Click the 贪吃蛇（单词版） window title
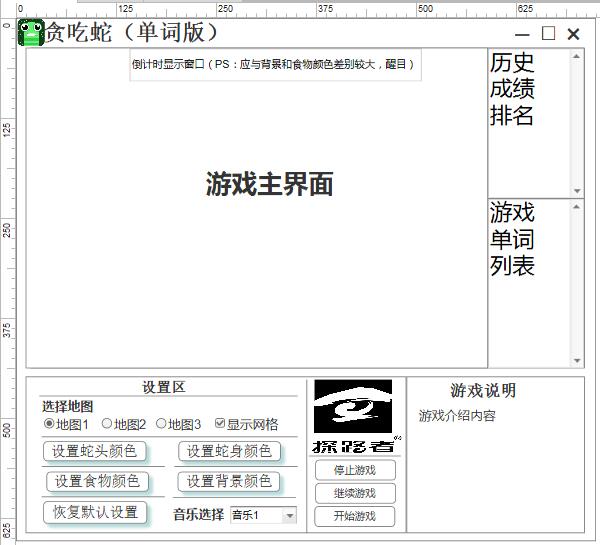This screenshot has height=545, width=600. [x=132, y=32]
